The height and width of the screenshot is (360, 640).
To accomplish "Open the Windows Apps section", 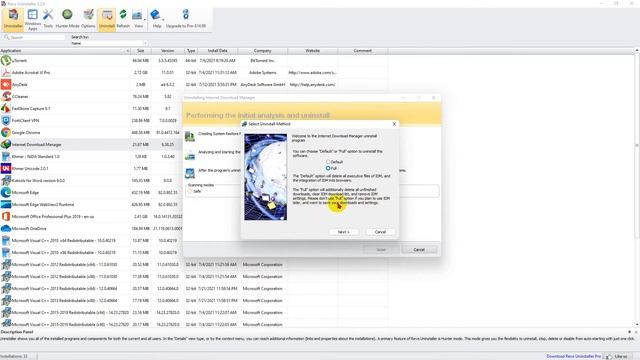I will 33,19.
